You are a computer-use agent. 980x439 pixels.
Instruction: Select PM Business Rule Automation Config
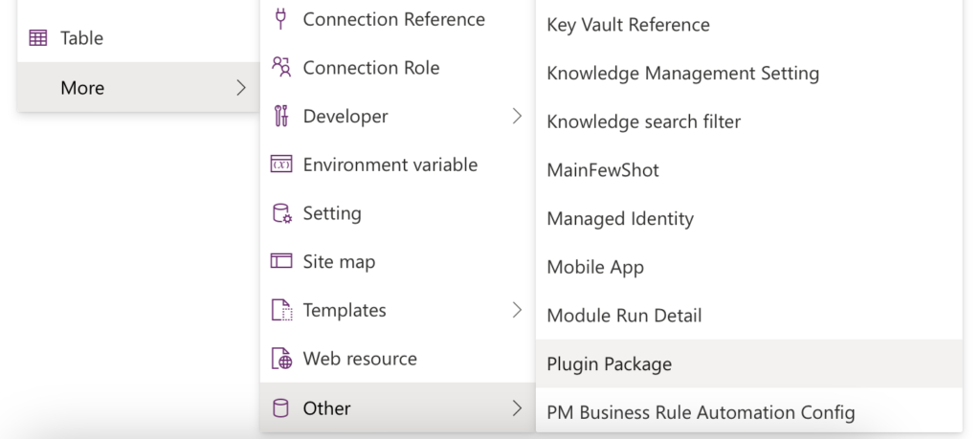(x=748, y=412)
